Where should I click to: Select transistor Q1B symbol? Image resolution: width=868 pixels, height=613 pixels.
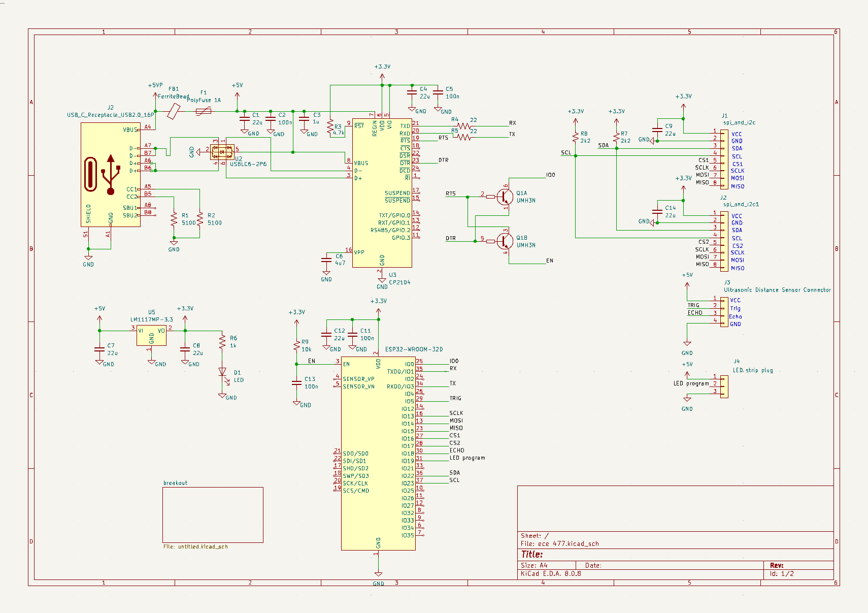(504, 241)
